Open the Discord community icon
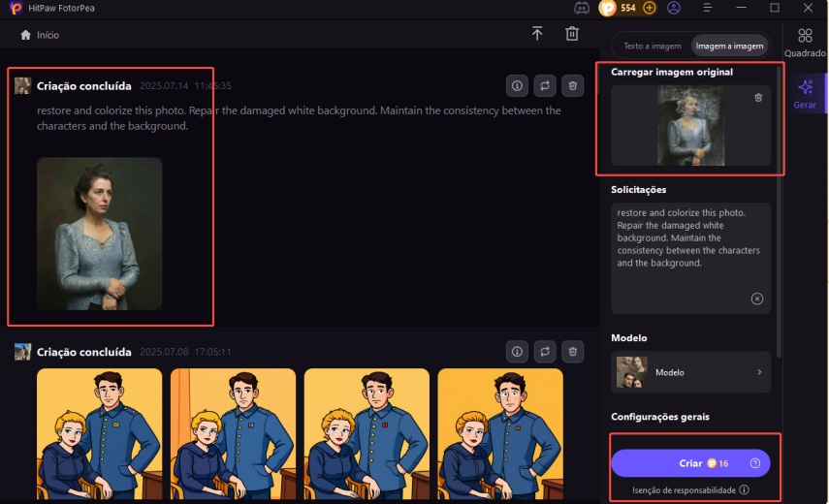Screen dimensions: 829x504 click(x=583, y=8)
